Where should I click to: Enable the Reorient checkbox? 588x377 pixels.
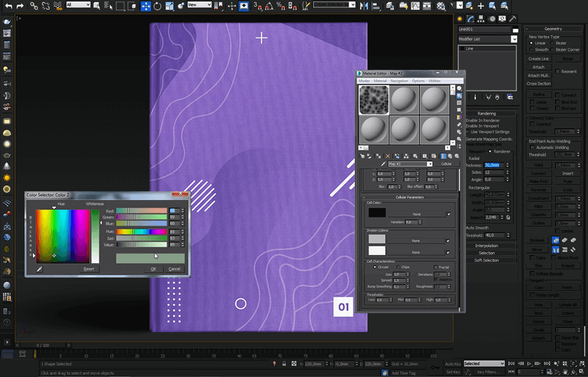coord(557,70)
